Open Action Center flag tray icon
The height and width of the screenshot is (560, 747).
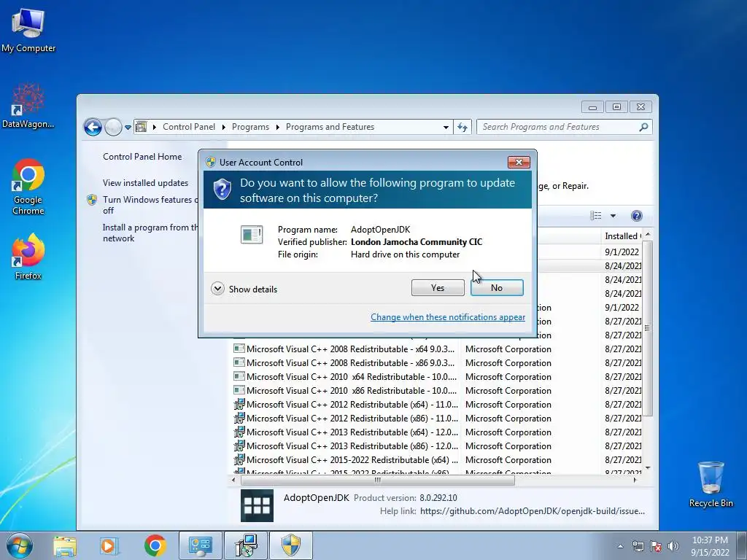coord(656,546)
